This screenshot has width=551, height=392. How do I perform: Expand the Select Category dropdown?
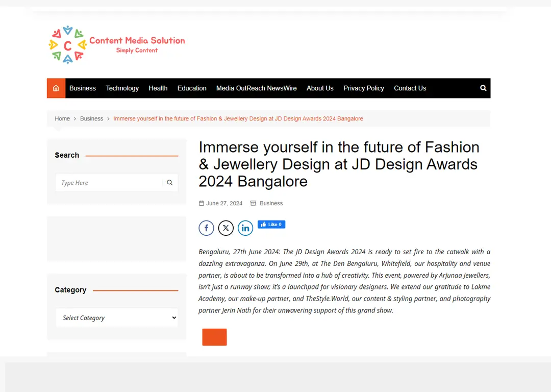pyautogui.click(x=117, y=317)
